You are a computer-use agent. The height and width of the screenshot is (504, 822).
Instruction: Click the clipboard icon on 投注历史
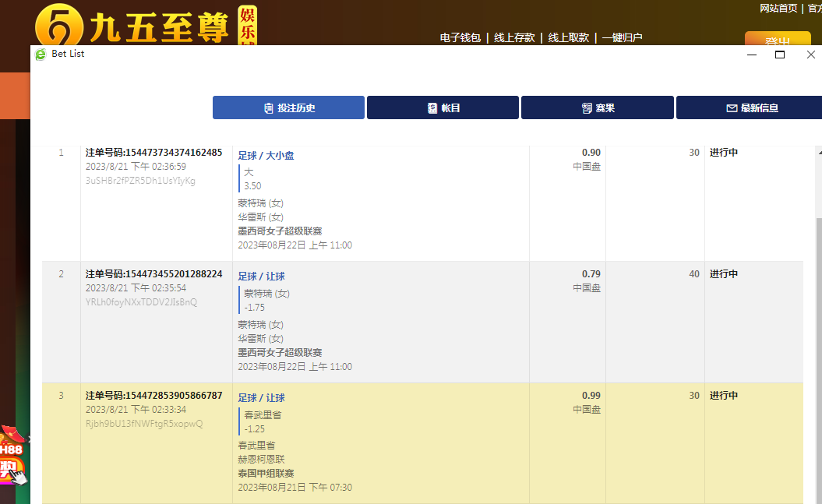(x=269, y=108)
